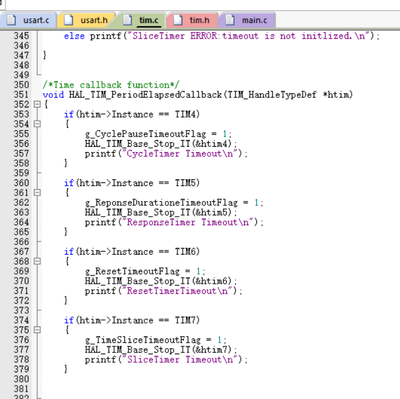
Task: Click the TIM_HandleTypeDef parameter type
Action: pos(272,95)
